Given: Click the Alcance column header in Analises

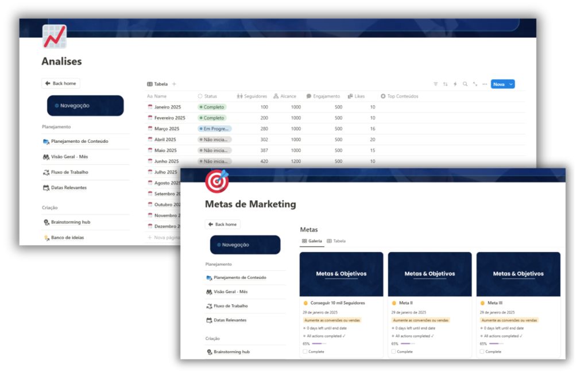Looking at the screenshot, I should 285,96.
